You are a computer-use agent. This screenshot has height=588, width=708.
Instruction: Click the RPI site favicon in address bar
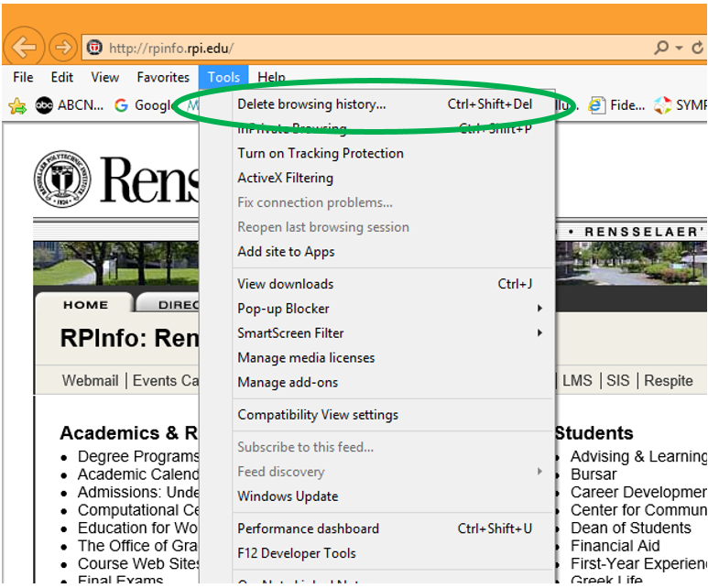94,47
